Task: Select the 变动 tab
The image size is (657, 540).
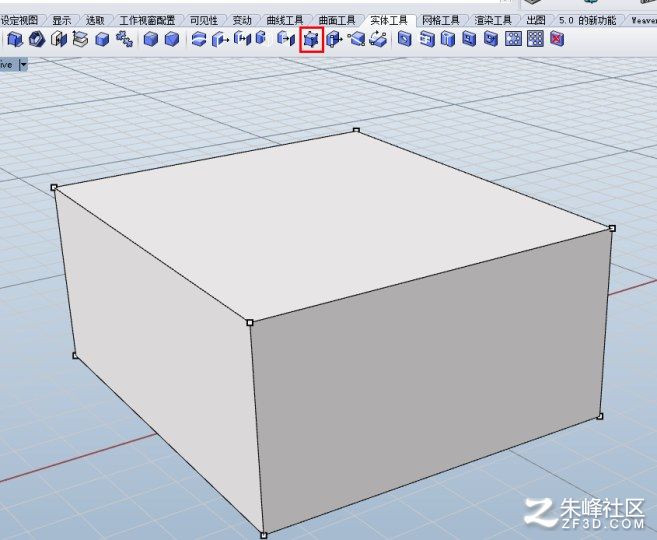Action: [242, 20]
